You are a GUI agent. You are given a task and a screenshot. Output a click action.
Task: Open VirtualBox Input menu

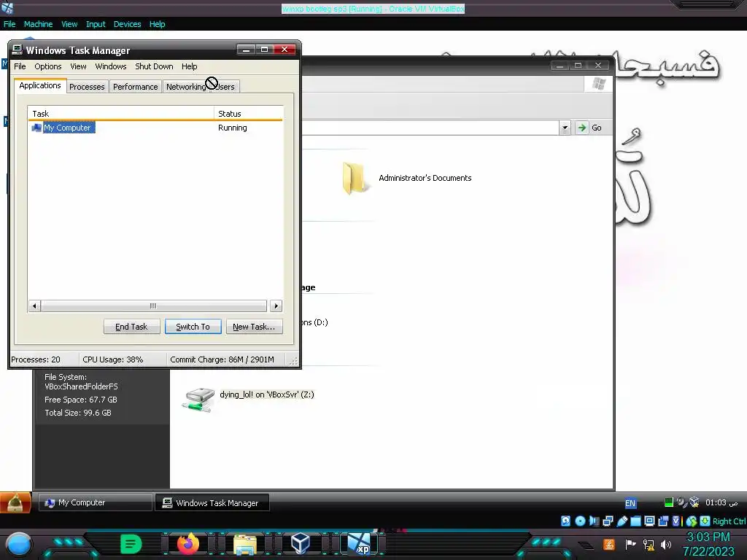[96, 24]
